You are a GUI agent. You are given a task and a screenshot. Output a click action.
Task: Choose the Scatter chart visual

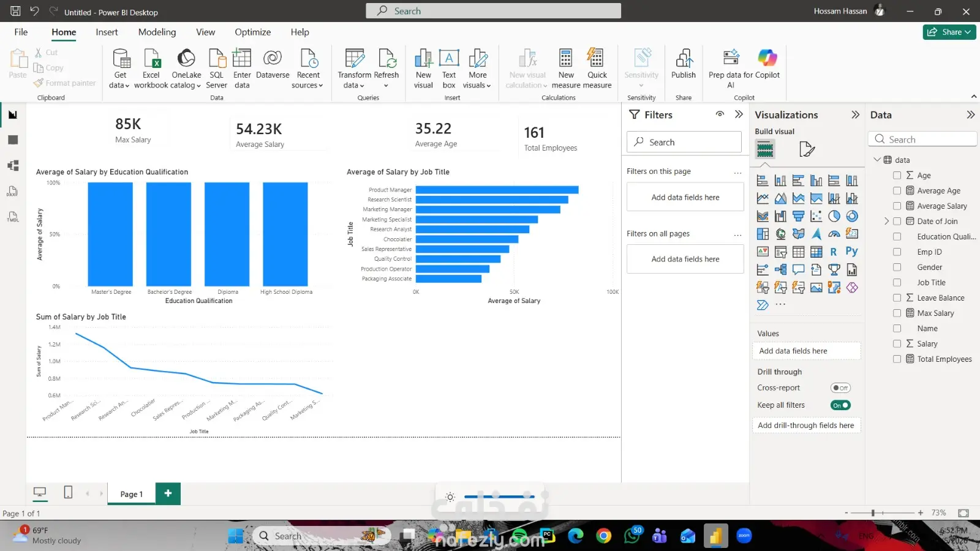816,216
